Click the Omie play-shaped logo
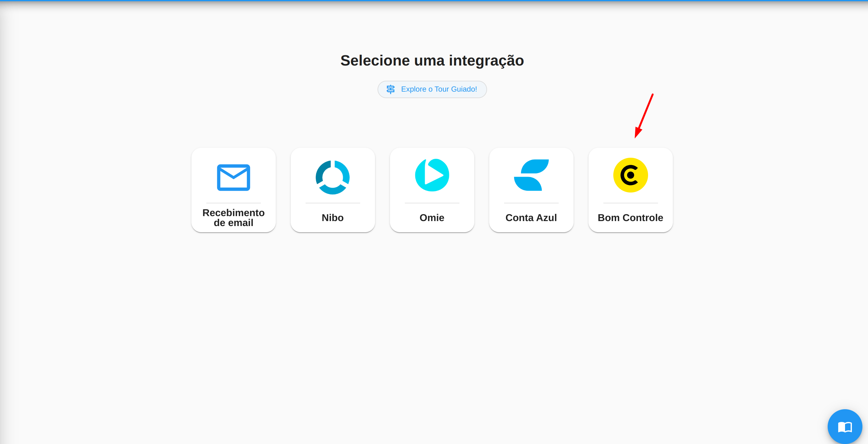The image size is (868, 444). [432, 175]
